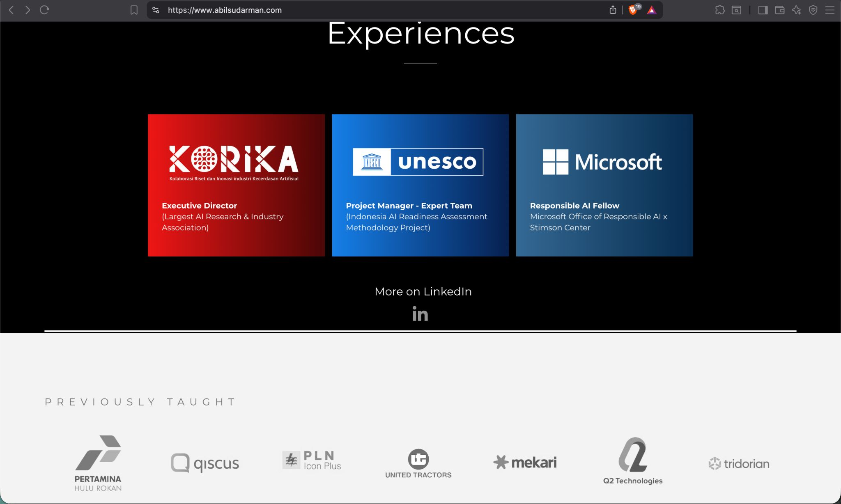This screenshot has width=841, height=504.
Task: Click the 'Executive Director' title text
Action: [x=199, y=206]
